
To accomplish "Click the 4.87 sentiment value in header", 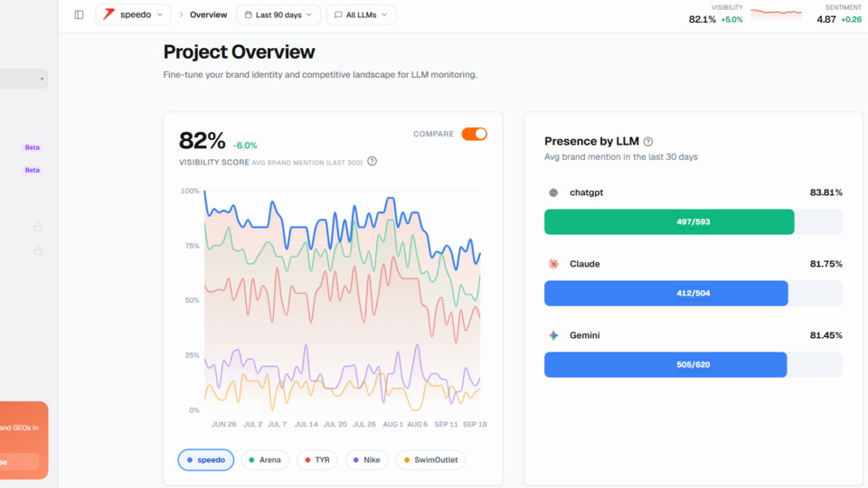I will click(x=826, y=19).
